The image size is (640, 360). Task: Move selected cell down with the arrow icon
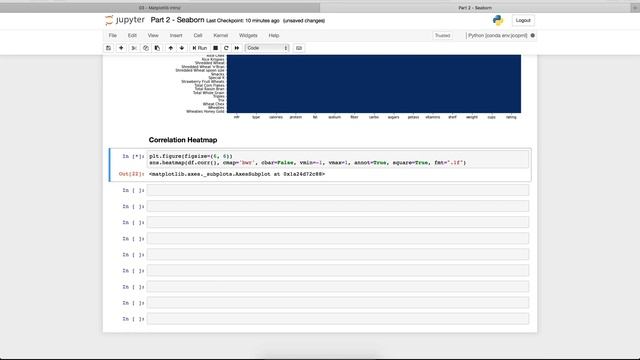tap(182, 48)
